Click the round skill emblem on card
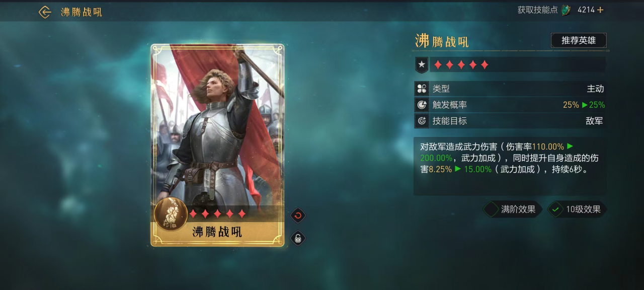The width and height of the screenshot is (644, 290). [171, 214]
